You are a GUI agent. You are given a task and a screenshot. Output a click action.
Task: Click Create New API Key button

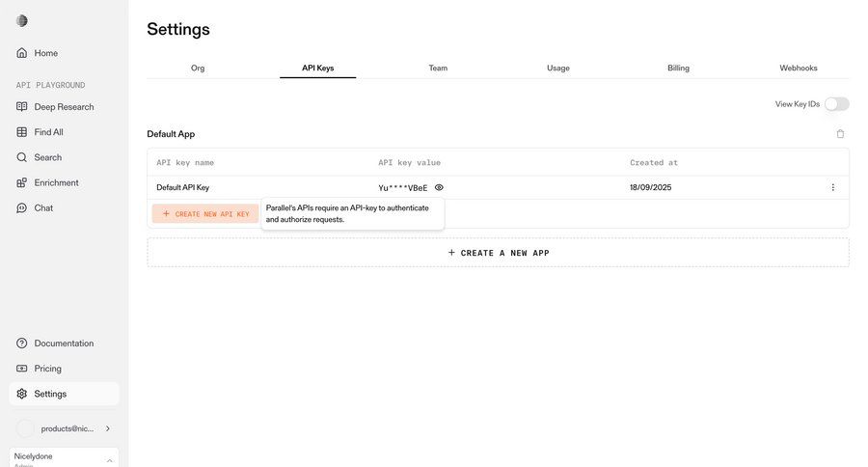pos(205,214)
